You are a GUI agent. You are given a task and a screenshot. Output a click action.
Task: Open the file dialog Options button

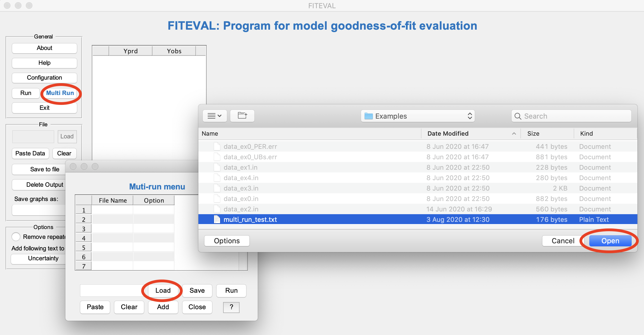(x=227, y=241)
